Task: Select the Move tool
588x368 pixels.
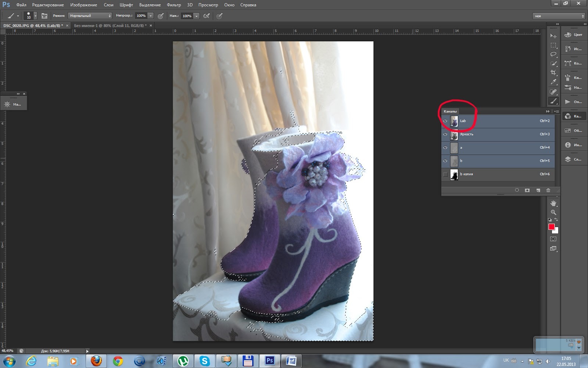Action: coord(553,36)
